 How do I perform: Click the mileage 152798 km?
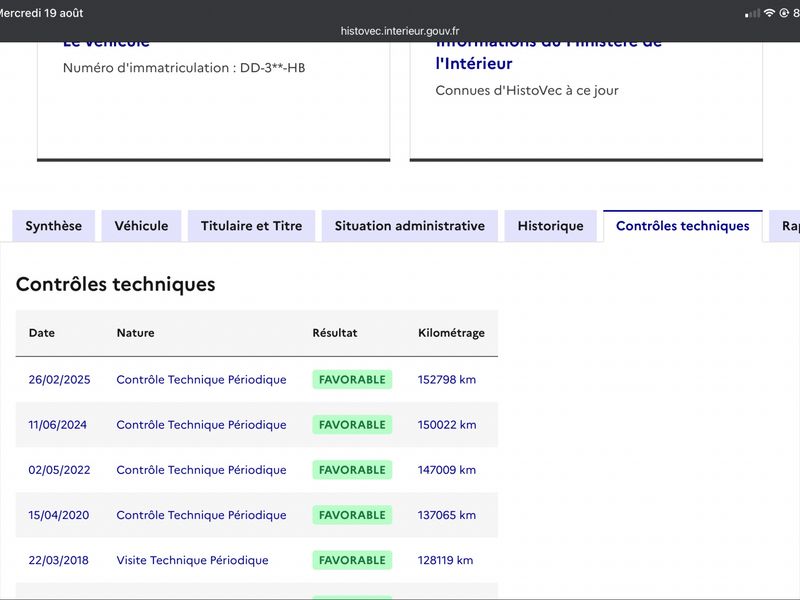coord(447,380)
